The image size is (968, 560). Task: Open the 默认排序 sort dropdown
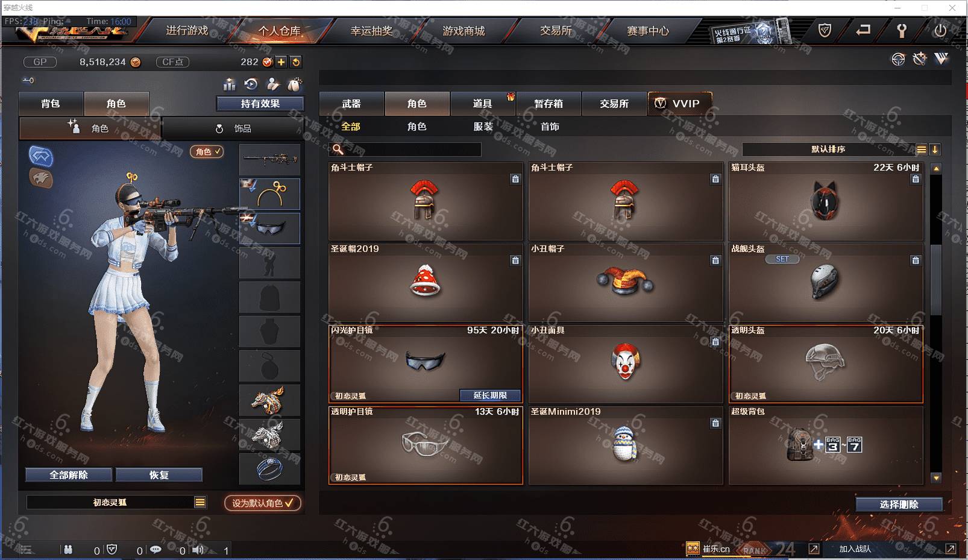pos(828,149)
